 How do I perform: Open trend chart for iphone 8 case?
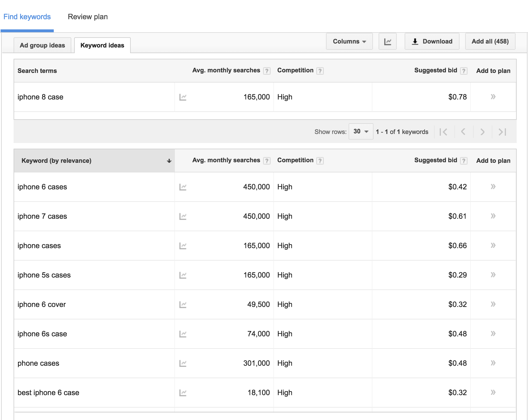click(x=183, y=97)
